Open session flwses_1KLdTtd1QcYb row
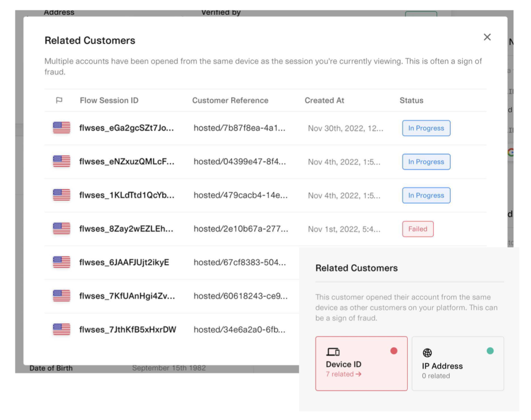 [127, 195]
